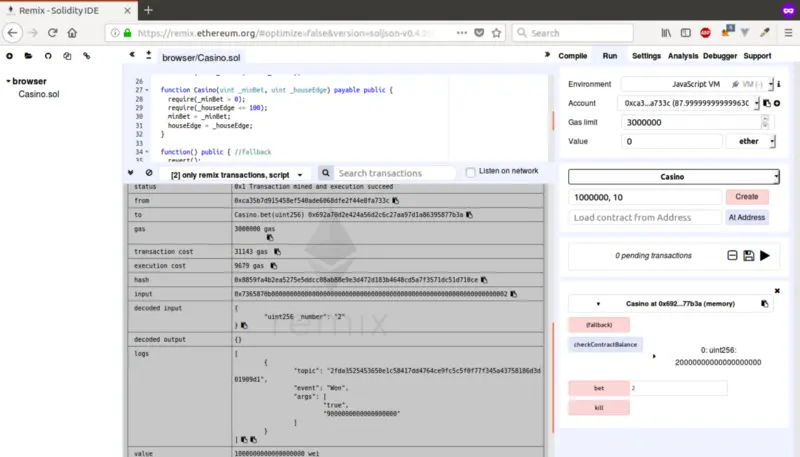Open the Support tab
The image size is (800, 457).
pyautogui.click(x=757, y=56)
